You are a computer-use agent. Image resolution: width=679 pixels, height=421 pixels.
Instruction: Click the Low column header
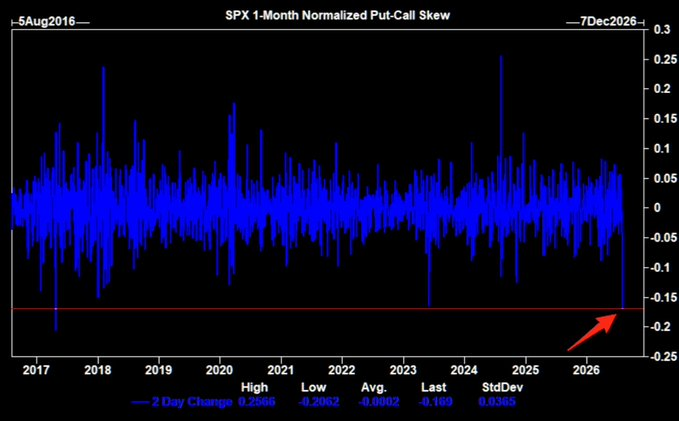(314, 387)
